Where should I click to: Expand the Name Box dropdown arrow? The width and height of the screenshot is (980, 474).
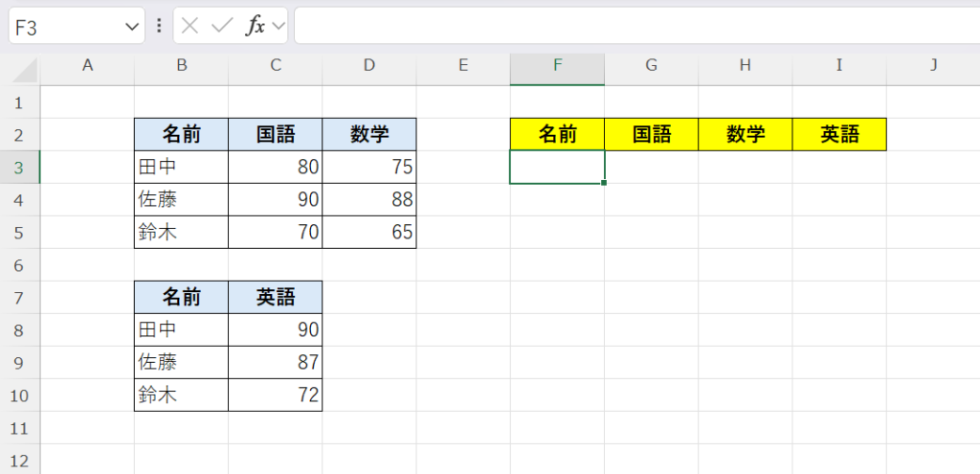132,27
